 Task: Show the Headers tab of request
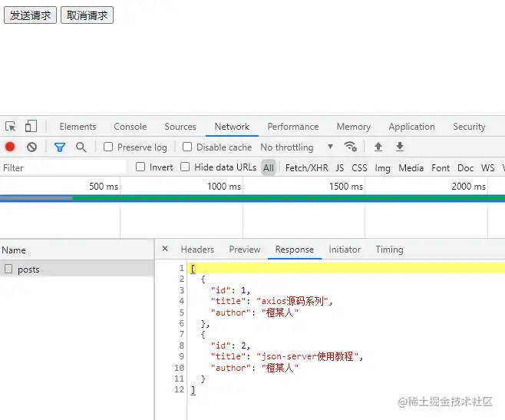coord(197,250)
